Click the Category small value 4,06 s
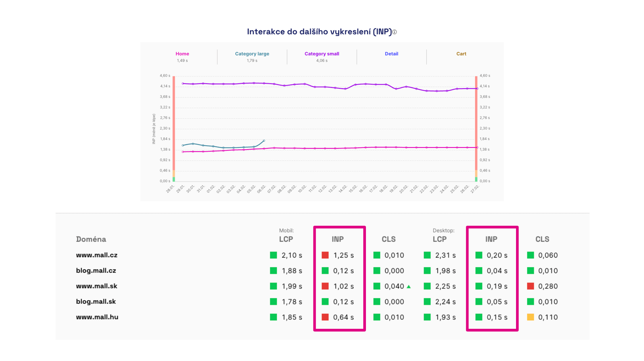The height and width of the screenshot is (361, 644). pyautogui.click(x=322, y=60)
